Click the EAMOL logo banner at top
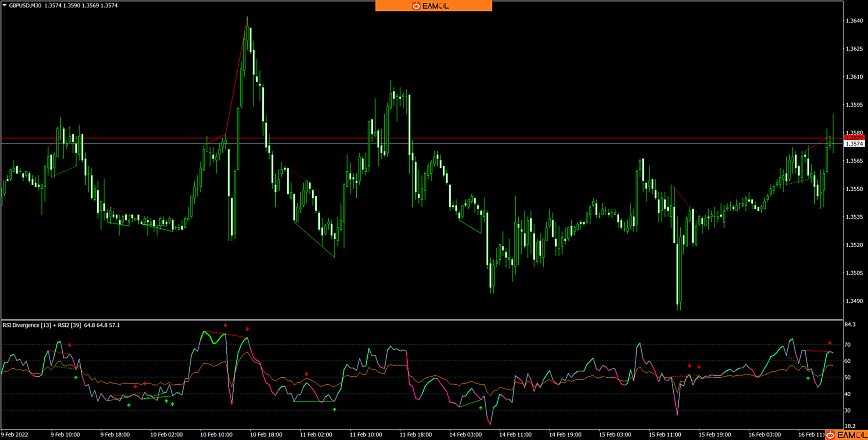 coord(433,6)
